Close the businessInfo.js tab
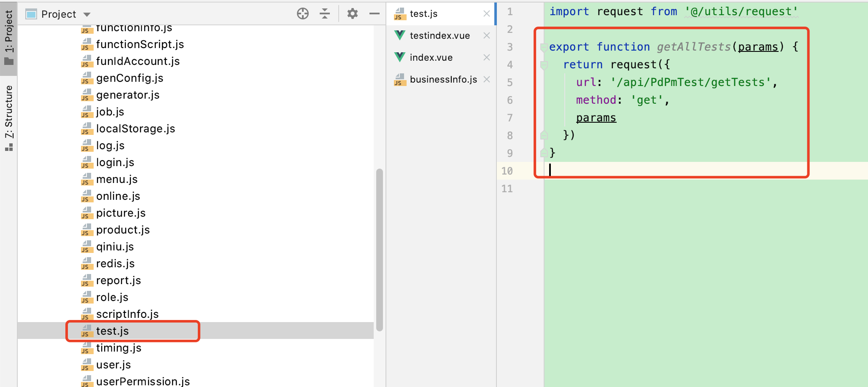The height and width of the screenshot is (387, 868). (x=487, y=79)
